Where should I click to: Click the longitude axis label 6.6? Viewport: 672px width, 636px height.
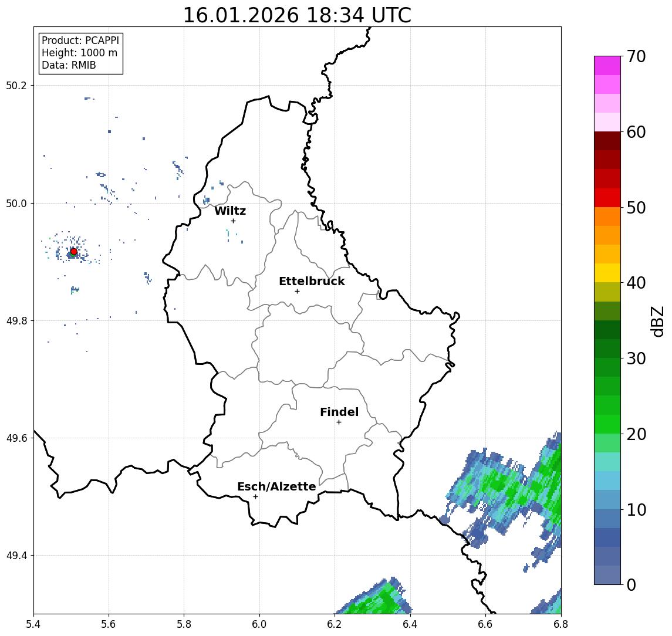pos(485,624)
